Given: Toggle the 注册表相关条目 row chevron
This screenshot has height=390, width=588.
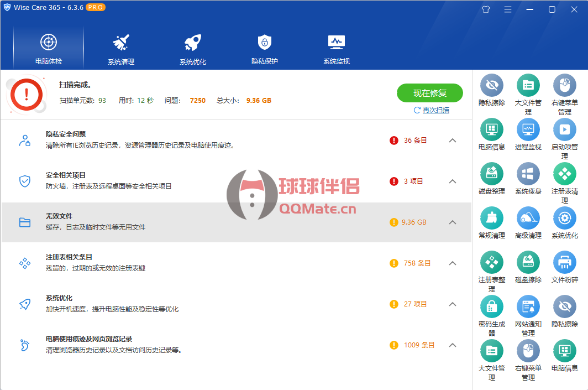Looking at the screenshot, I should coord(453,263).
